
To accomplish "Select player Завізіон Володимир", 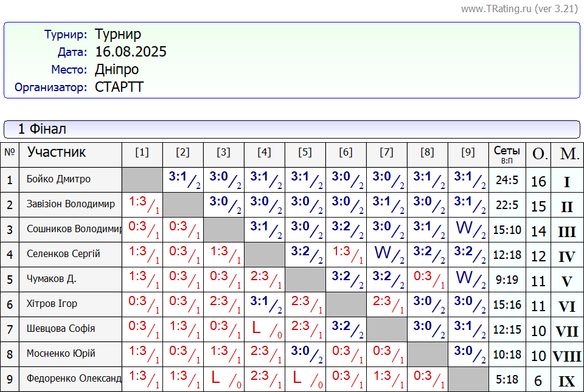I will pos(71,204).
